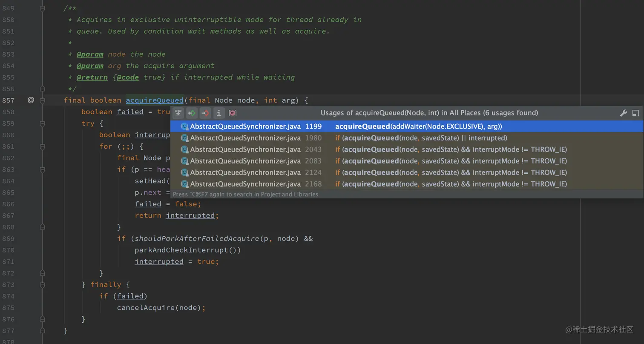Collapse the finally block fold at line 873
644x344 pixels.
tap(42, 284)
